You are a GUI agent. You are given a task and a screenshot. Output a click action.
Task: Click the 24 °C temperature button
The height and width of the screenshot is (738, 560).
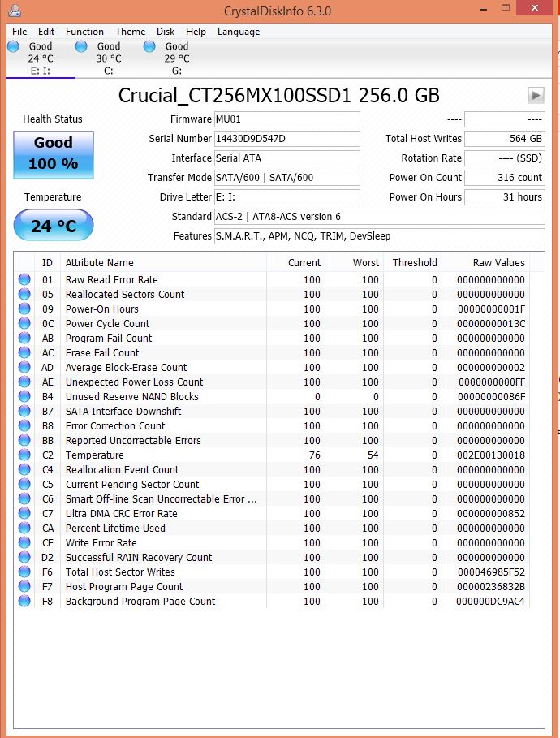(x=54, y=226)
